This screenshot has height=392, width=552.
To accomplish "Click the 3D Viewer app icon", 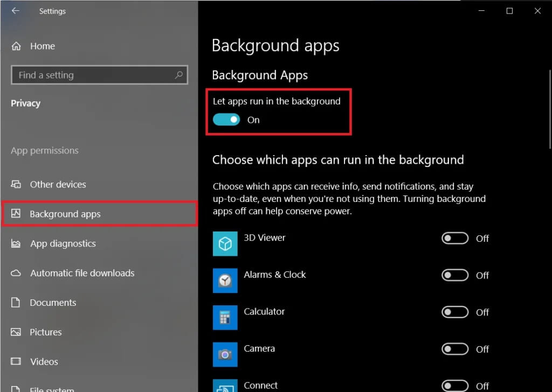I will point(225,243).
